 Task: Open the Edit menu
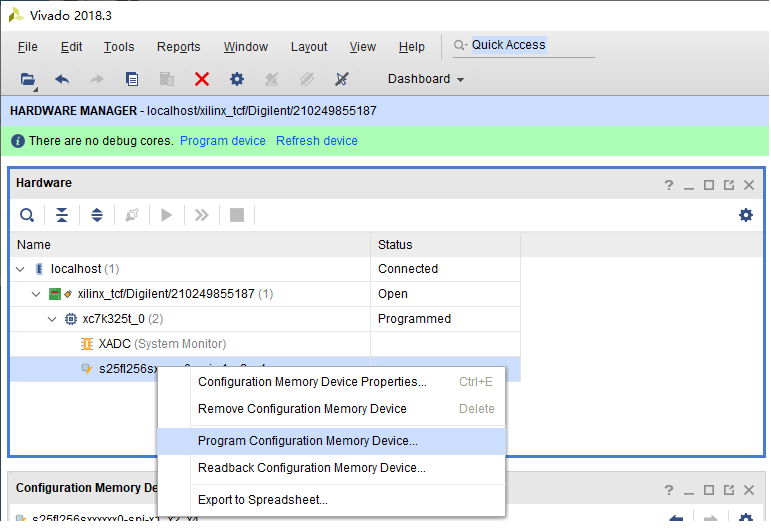click(71, 47)
